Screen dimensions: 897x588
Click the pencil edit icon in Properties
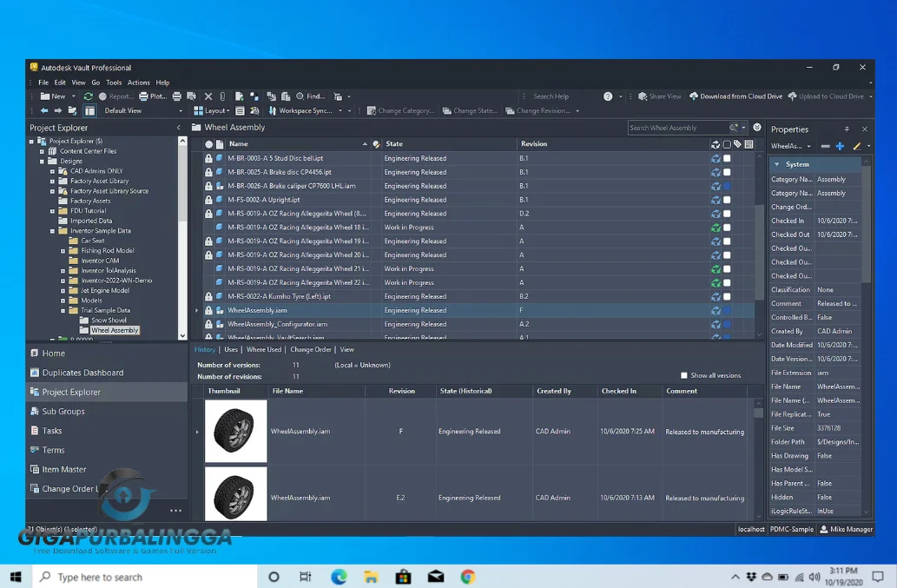click(857, 146)
